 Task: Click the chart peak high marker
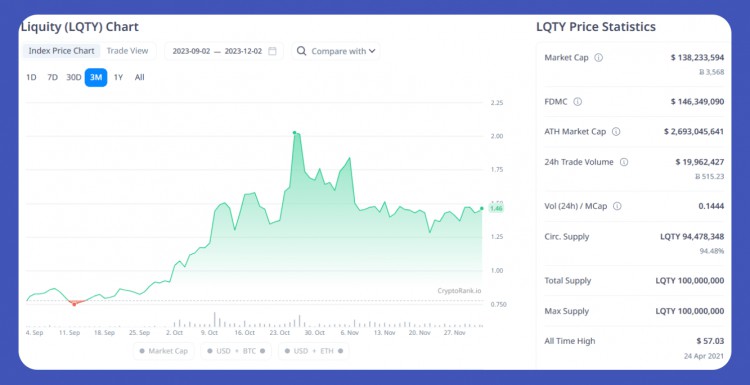point(294,132)
